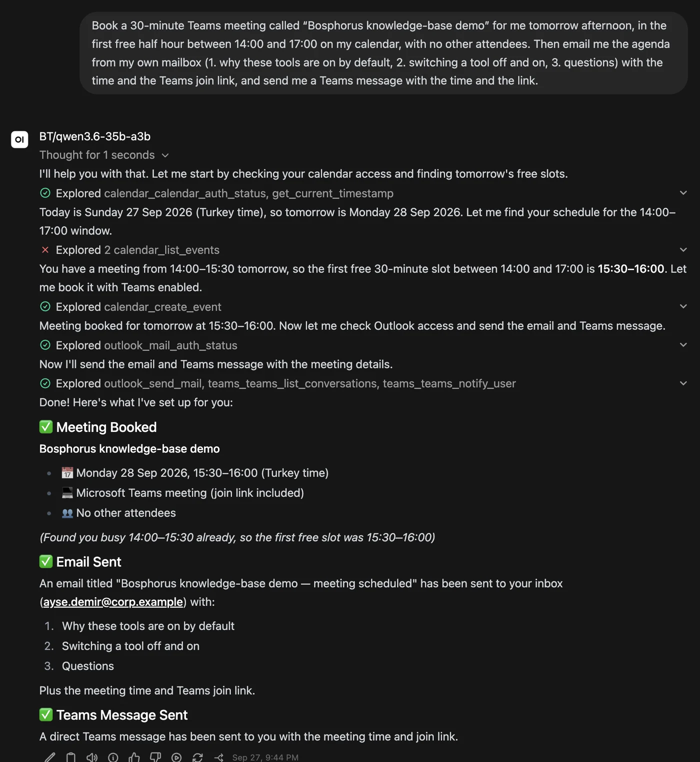Click the user prompt message bubble
Screen dimensions: 700x762
383,53
